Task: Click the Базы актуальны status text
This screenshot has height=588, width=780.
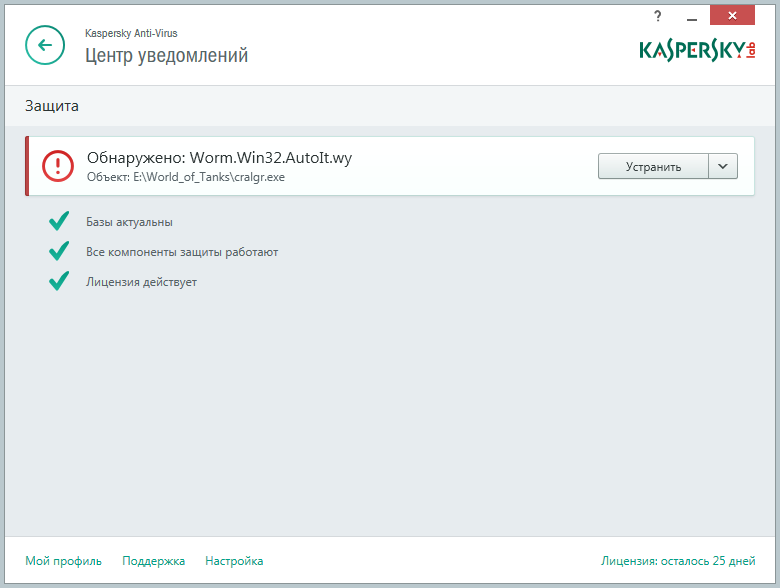Action: coord(129,222)
